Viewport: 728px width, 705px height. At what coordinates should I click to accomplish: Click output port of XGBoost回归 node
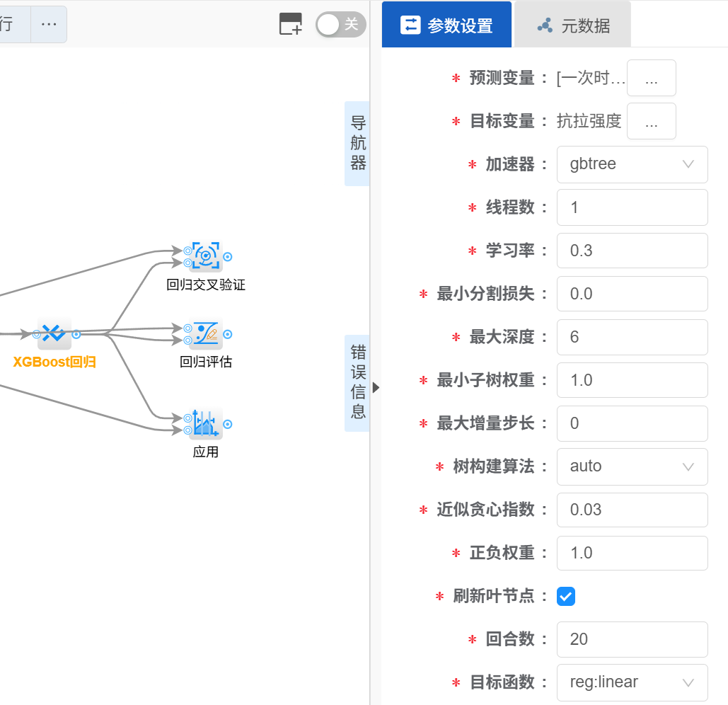click(76, 334)
